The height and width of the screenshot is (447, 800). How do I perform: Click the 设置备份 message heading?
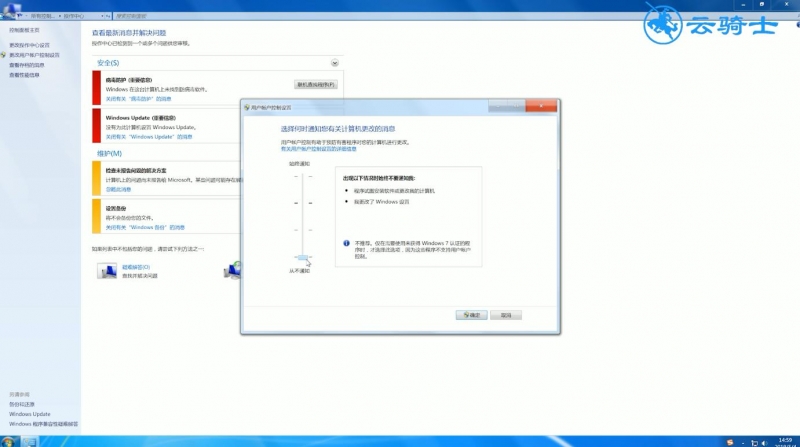point(116,208)
